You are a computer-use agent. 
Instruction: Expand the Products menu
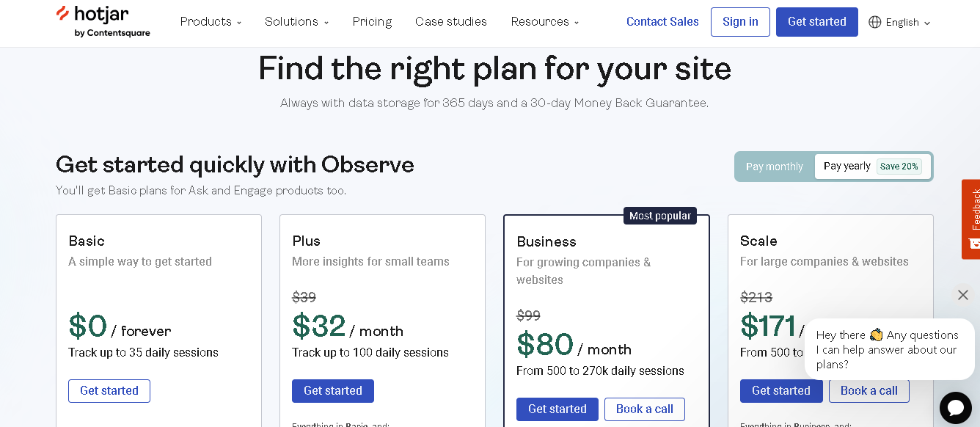coord(211,21)
